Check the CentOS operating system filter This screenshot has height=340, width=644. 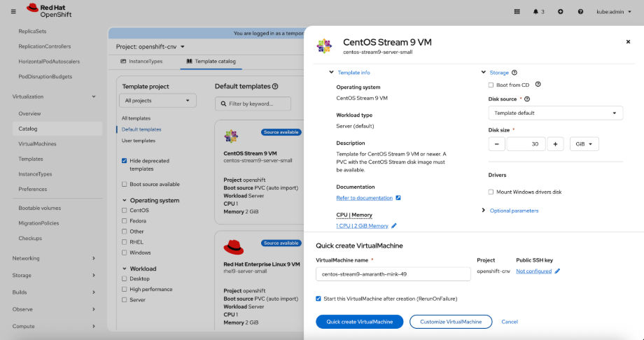[x=124, y=211]
